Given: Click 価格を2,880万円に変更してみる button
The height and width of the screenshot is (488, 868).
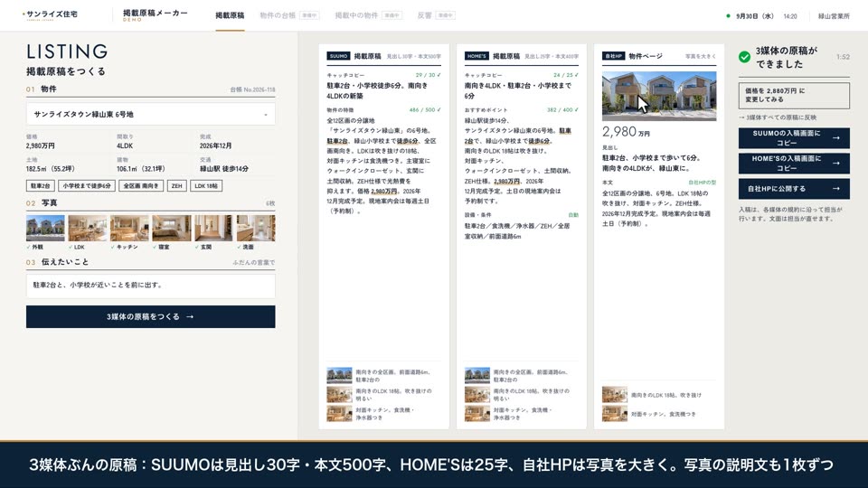Looking at the screenshot, I should coord(794,95).
